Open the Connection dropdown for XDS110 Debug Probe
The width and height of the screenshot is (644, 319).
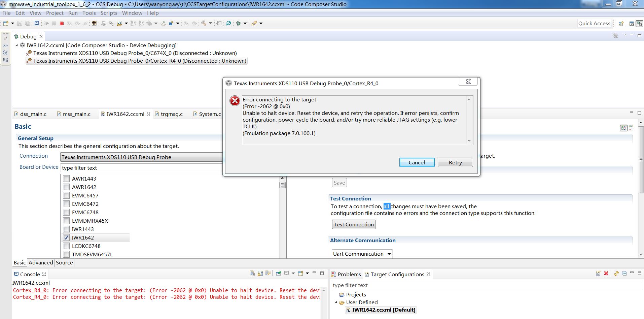141,157
